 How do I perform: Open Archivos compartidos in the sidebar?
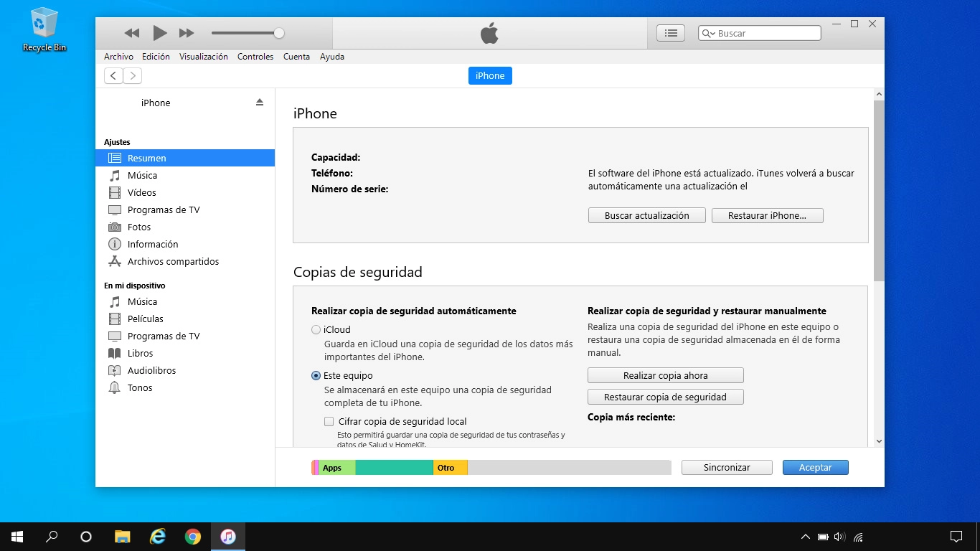173,262
